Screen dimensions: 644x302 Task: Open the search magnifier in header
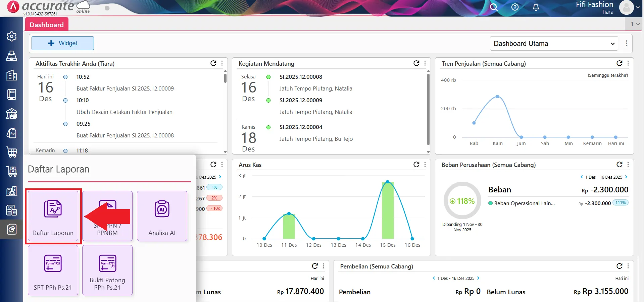click(x=493, y=7)
